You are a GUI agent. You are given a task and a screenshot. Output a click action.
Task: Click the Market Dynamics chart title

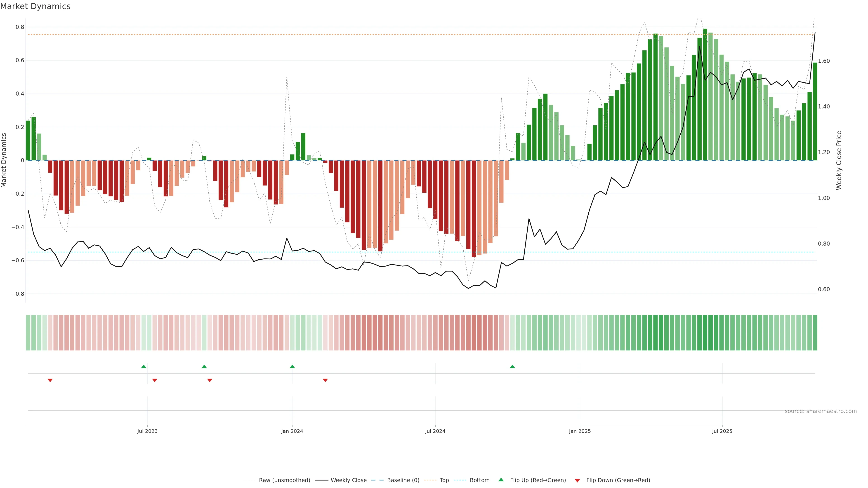(35, 6)
